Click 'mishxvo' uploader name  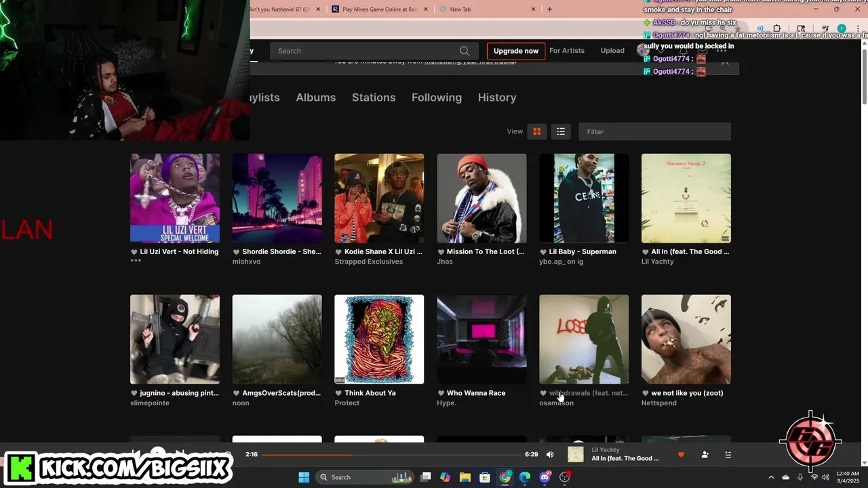point(247,262)
